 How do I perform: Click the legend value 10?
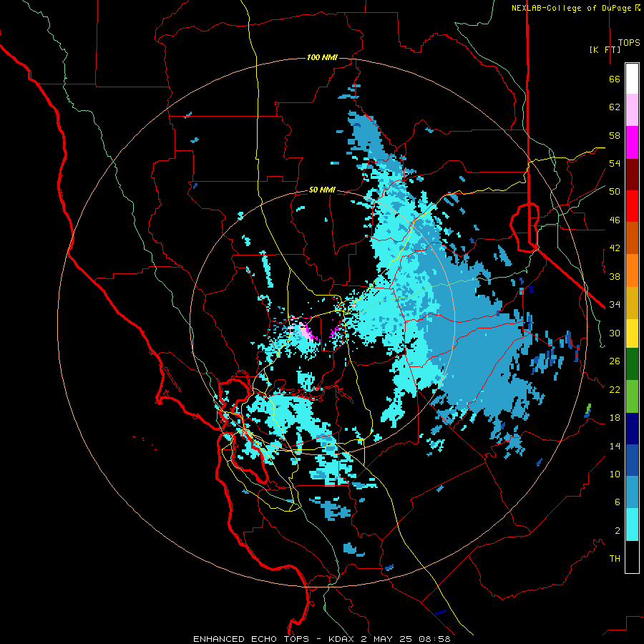(x=615, y=474)
